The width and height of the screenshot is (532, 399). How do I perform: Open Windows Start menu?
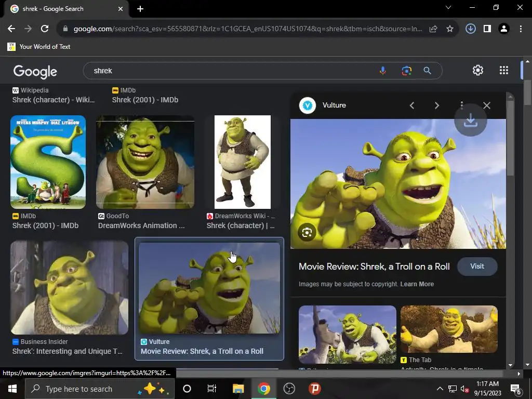pyautogui.click(x=12, y=389)
